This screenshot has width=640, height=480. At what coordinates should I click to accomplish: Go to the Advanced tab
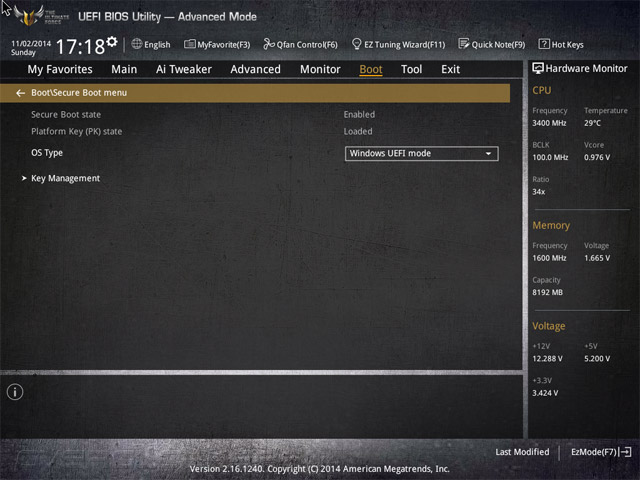point(256,69)
